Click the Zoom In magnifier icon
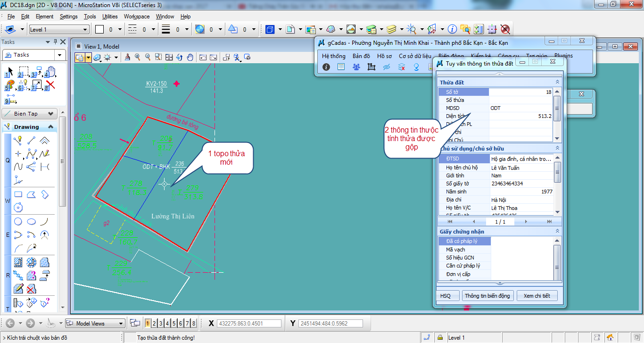 [138, 58]
